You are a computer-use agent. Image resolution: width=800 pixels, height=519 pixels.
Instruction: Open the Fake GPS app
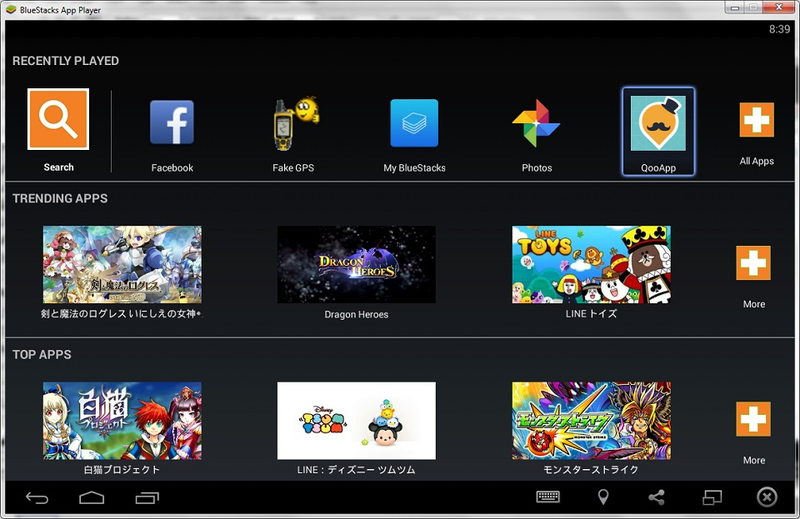tap(295, 123)
